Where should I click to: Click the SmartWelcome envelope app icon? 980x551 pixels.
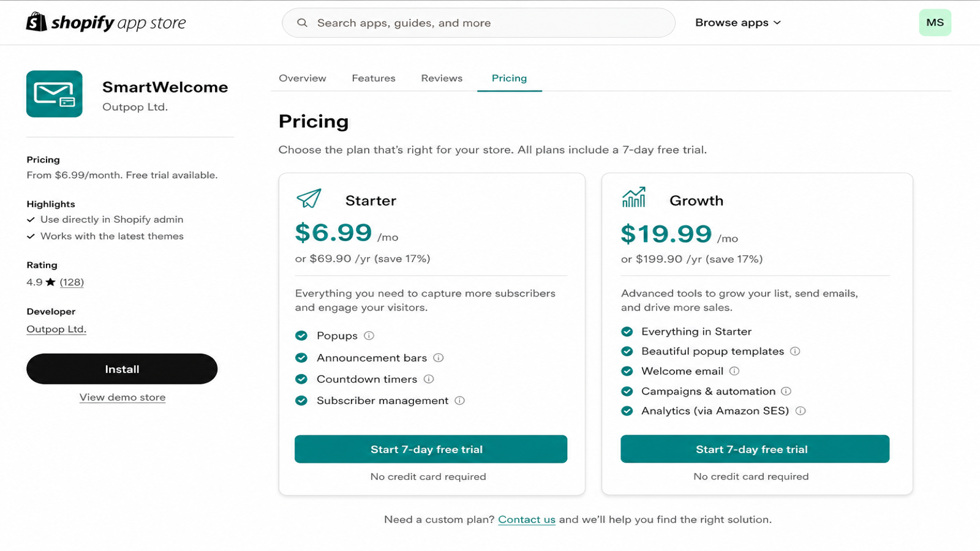55,94
